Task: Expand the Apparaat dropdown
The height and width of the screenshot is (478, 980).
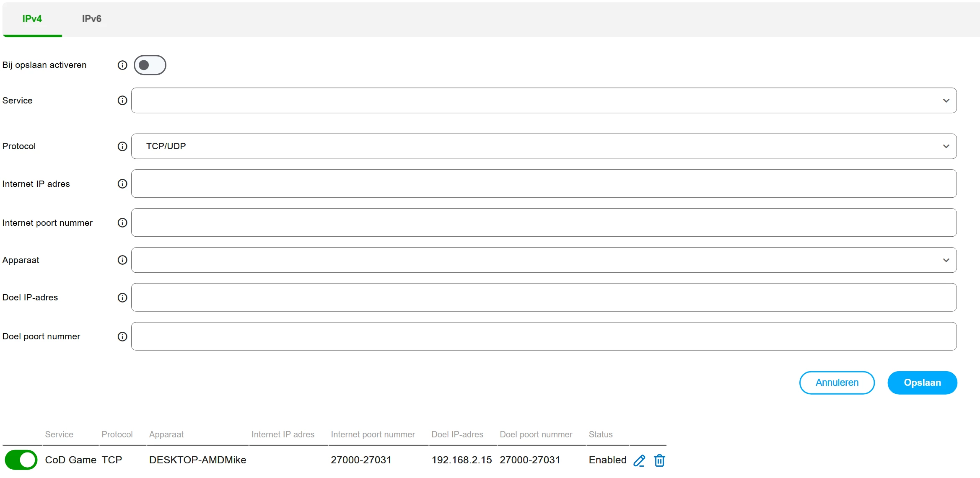Action: pyautogui.click(x=543, y=260)
